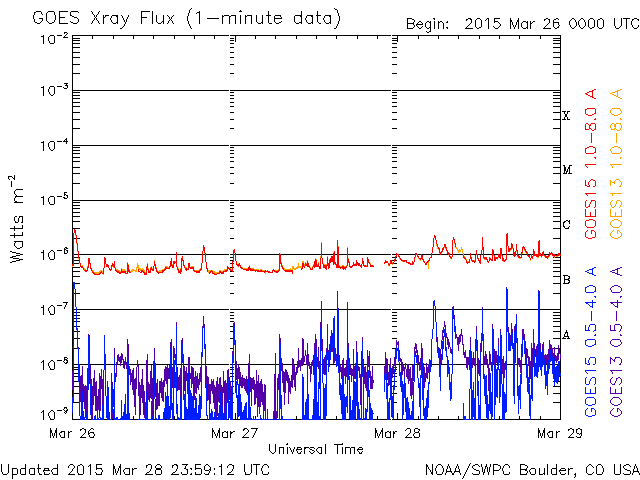Click the A flare class label
The height and width of the screenshot is (480, 640).
point(566,335)
